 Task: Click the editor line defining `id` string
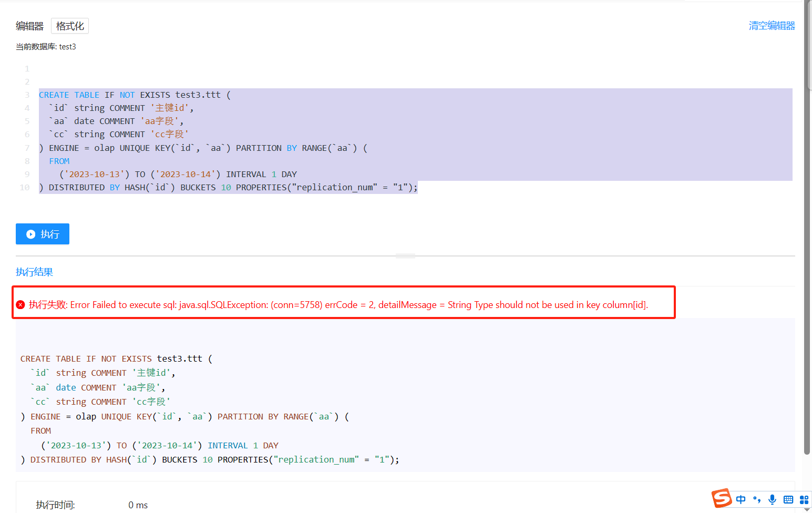[121, 108]
